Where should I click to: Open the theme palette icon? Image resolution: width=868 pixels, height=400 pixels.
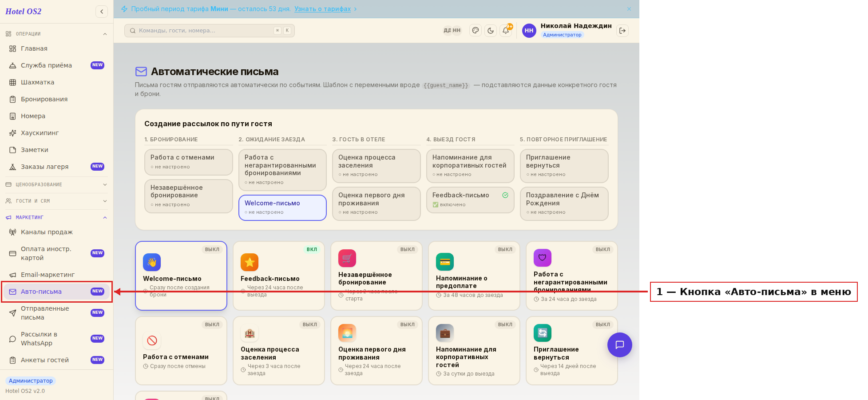[476, 31]
